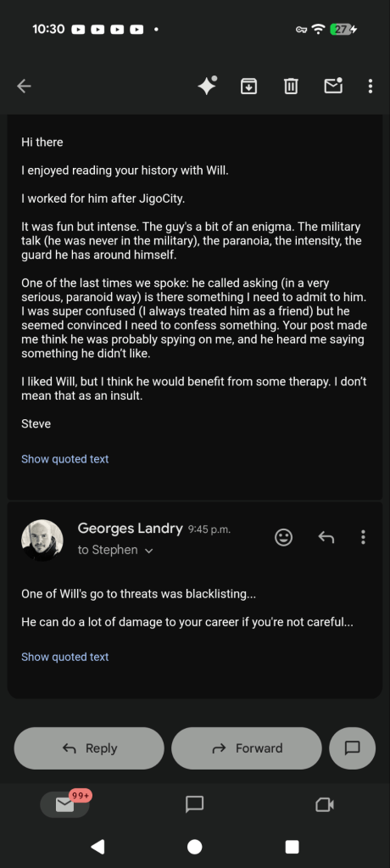Switch to the Meet video tab
Screen dimensions: 390x868
coord(325,804)
